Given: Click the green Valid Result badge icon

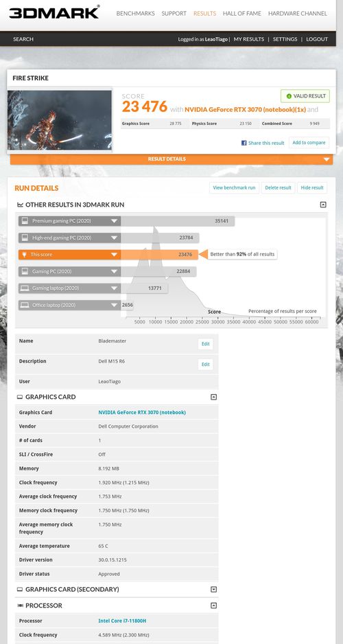Looking at the screenshot, I should pyautogui.click(x=289, y=96).
